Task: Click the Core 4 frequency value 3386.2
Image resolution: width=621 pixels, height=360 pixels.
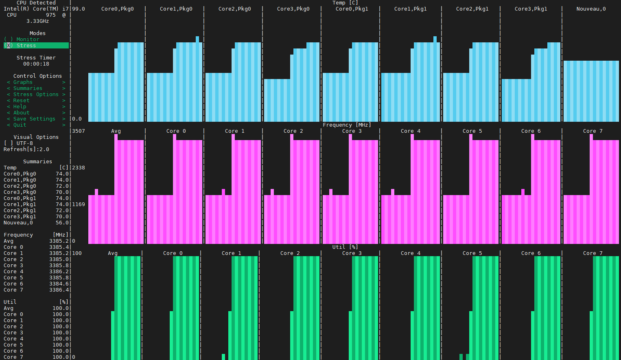Action: [x=59, y=272]
